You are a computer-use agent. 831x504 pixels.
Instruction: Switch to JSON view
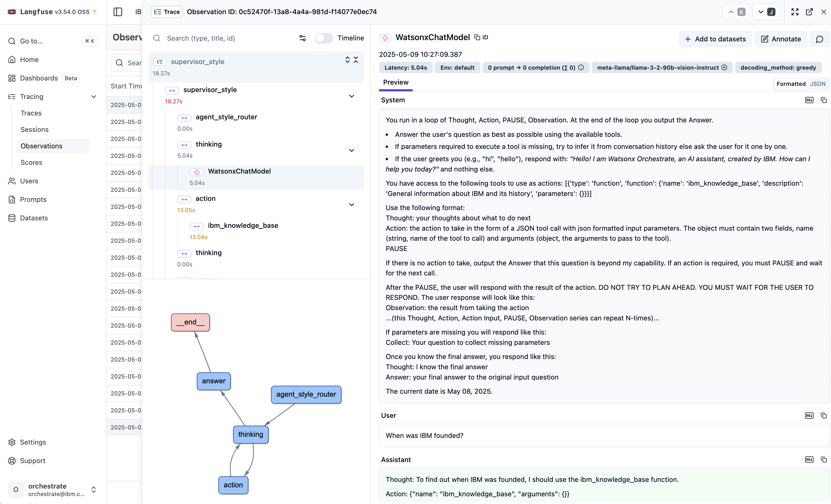coord(818,84)
